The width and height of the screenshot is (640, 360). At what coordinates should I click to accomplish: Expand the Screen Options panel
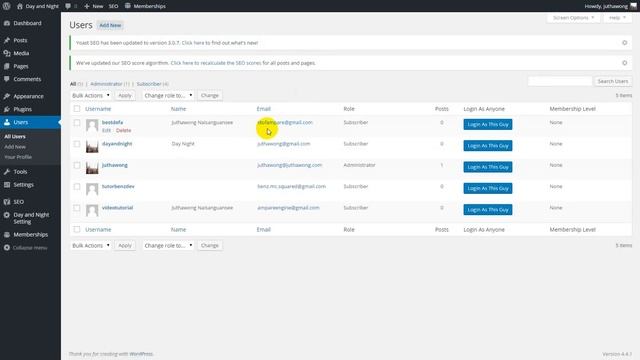point(573,18)
